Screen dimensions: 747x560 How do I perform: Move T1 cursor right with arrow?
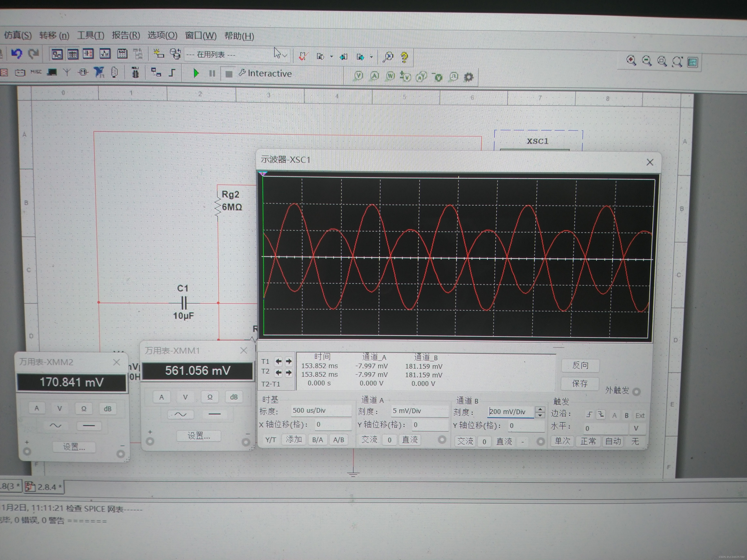289,362
